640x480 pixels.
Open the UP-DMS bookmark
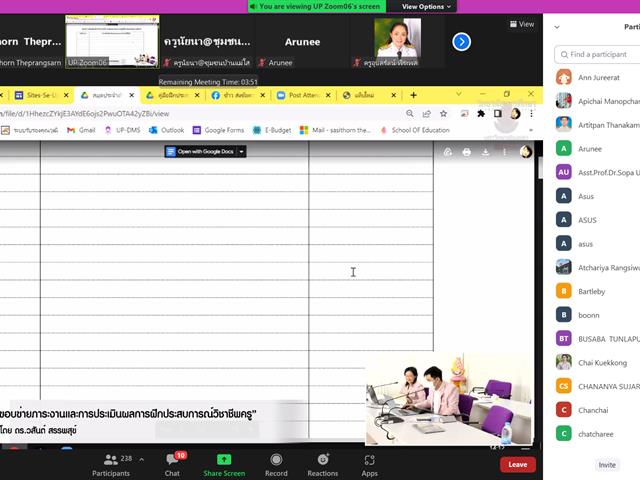(x=122, y=130)
